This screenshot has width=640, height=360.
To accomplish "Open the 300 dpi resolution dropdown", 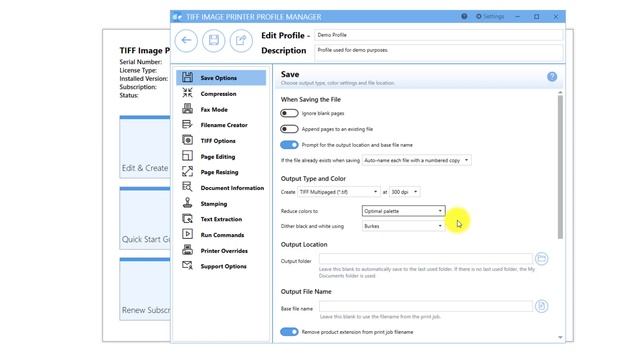I will [404, 192].
